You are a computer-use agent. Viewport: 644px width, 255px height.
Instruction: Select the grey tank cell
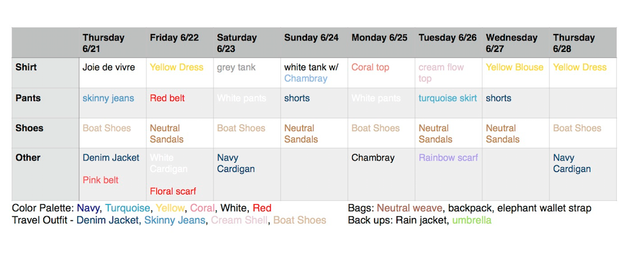click(x=247, y=73)
